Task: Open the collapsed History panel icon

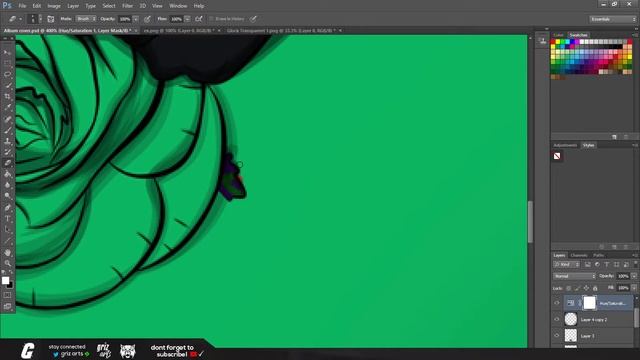Action: click(x=542, y=41)
